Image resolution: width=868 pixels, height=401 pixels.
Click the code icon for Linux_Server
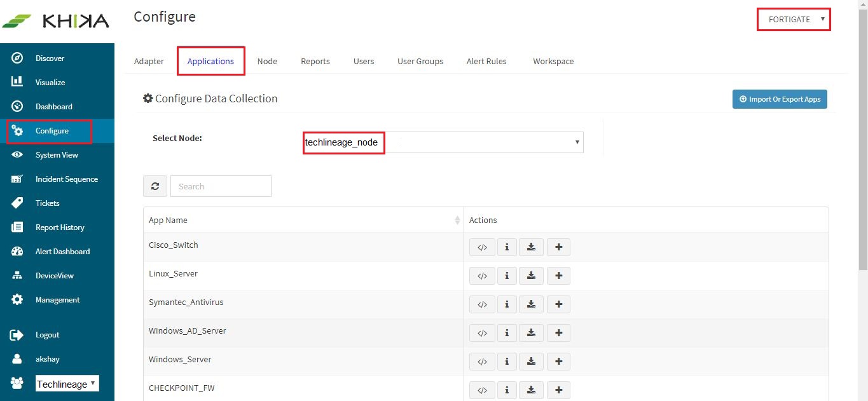(x=482, y=276)
